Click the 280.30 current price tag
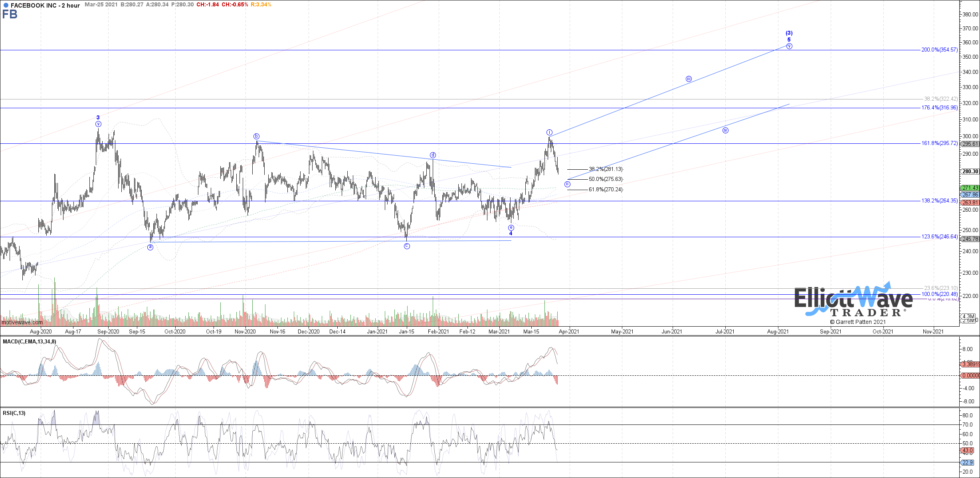This screenshot has height=478, width=980. click(x=970, y=172)
